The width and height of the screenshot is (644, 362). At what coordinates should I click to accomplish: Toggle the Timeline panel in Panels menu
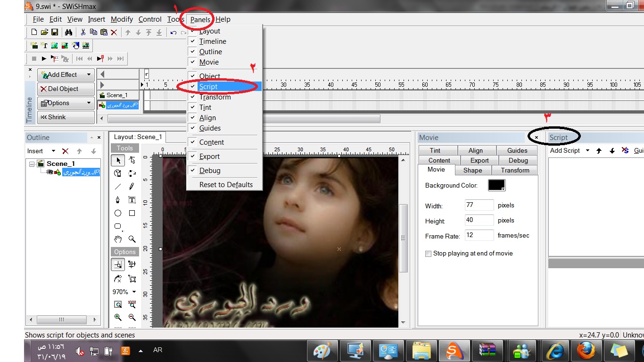tap(213, 41)
